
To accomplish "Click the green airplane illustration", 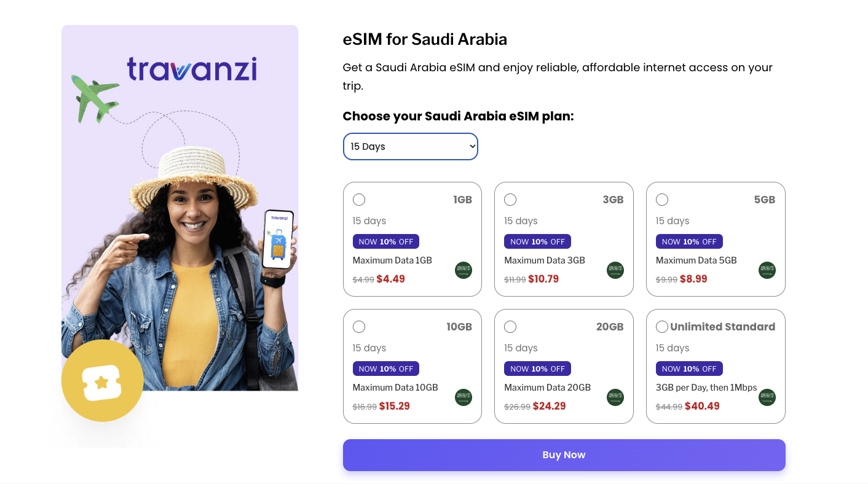I will (95, 97).
